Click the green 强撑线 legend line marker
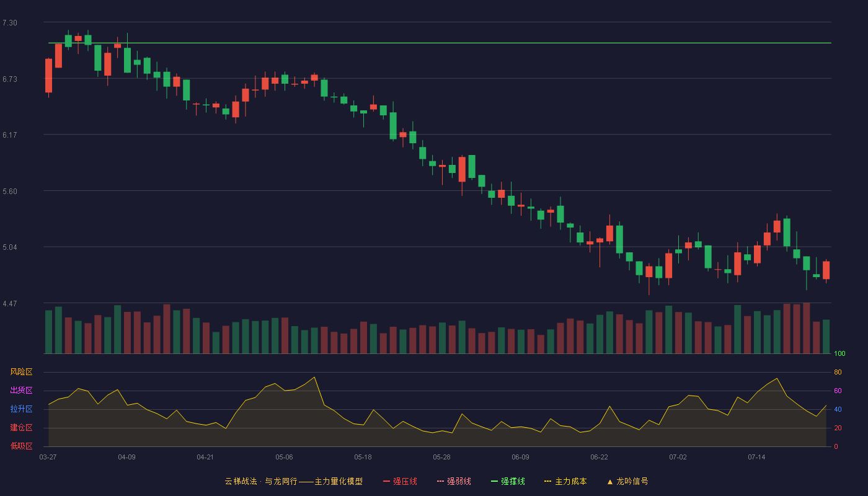The width and height of the screenshot is (868, 496). 494,481
